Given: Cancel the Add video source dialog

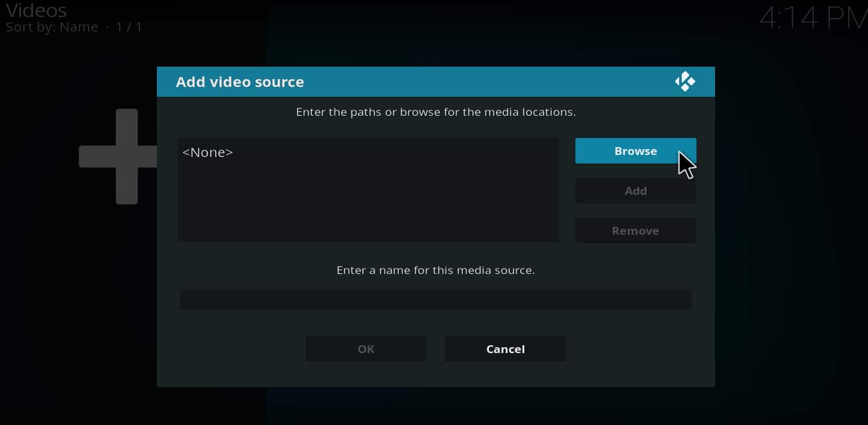Looking at the screenshot, I should [505, 349].
